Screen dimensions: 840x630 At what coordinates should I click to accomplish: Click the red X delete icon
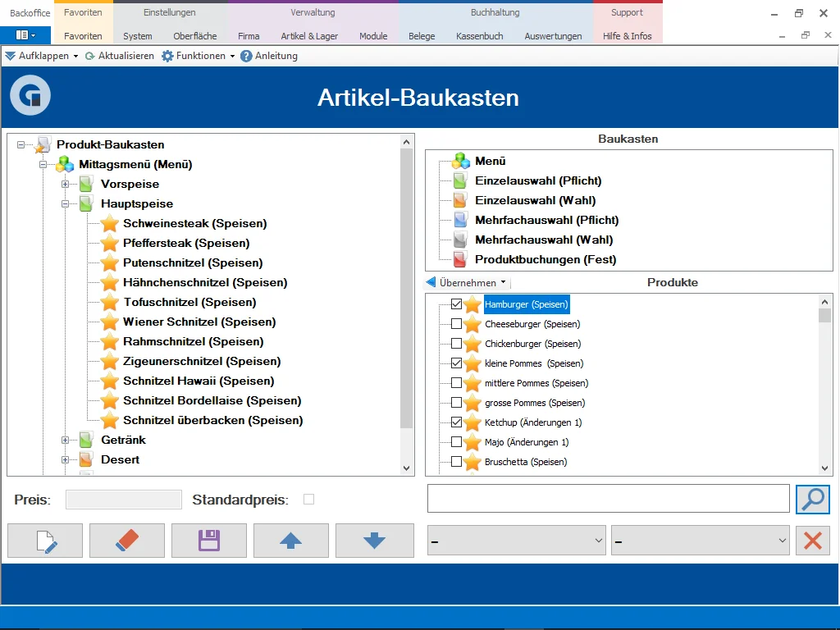pyautogui.click(x=812, y=540)
